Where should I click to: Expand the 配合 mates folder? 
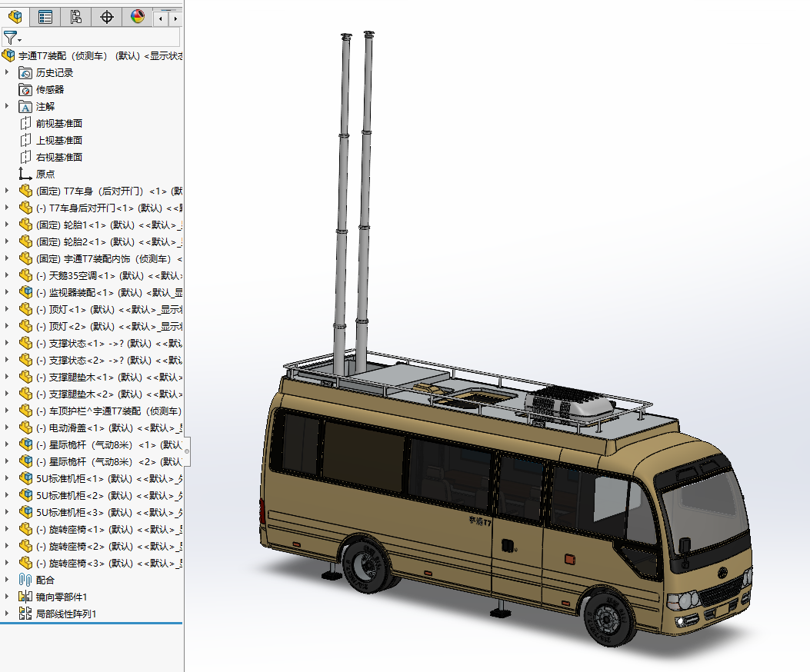(x=7, y=580)
